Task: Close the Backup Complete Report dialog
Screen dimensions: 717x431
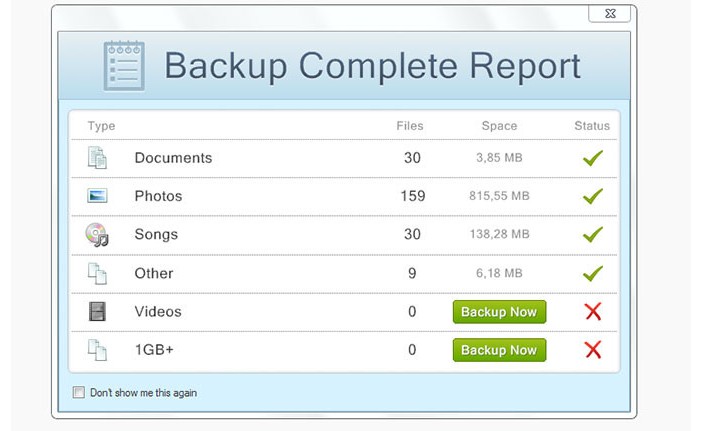Action: coord(610,14)
